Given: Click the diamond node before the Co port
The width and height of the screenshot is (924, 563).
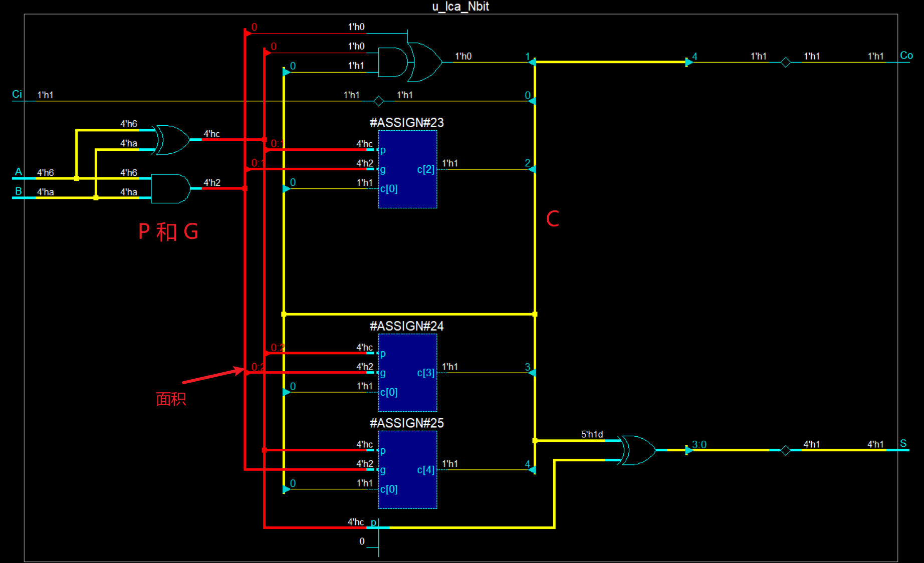Looking at the screenshot, I should (x=785, y=62).
